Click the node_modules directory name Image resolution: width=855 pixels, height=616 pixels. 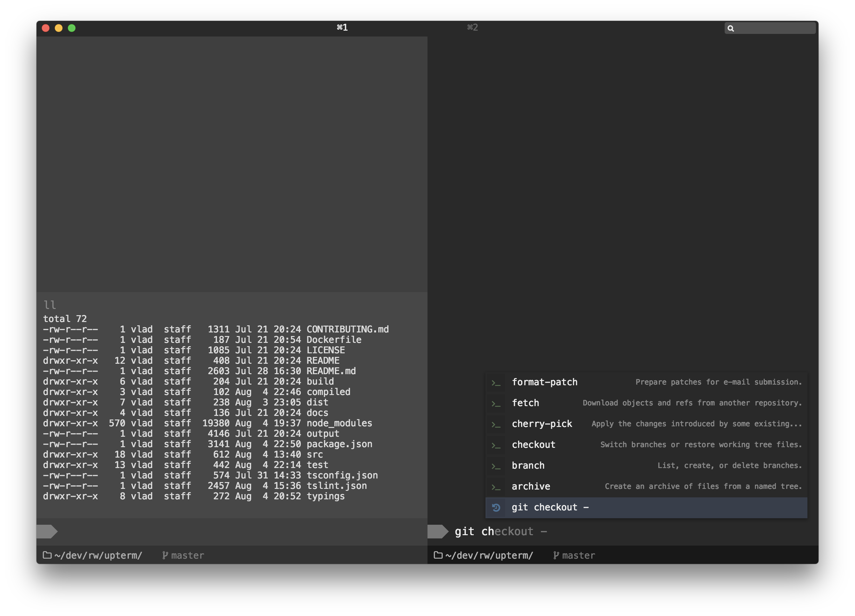pos(339,423)
